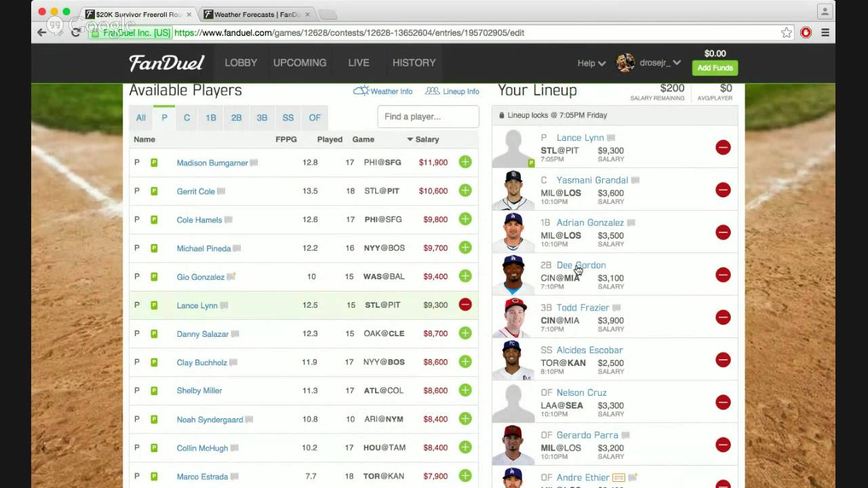
Task: Select P position filter tab
Action: pyautogui.click(x=164, y=117)
